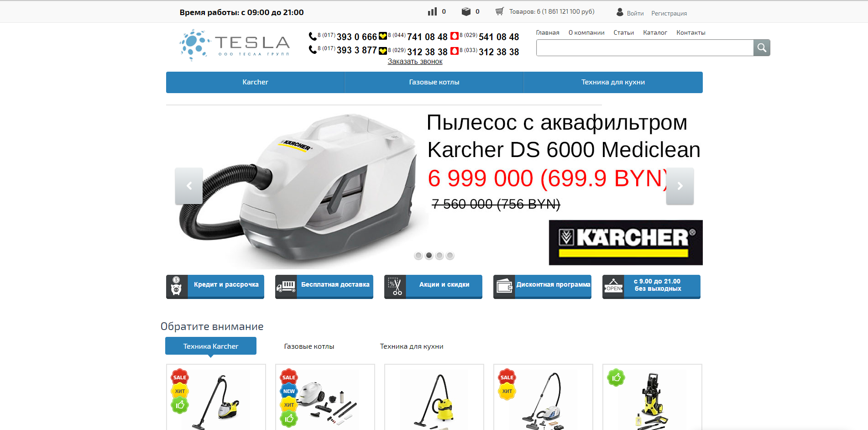The image size is (868, 430).
Task: Open the Газовые котлы category menu
Action: pos(434,82)
